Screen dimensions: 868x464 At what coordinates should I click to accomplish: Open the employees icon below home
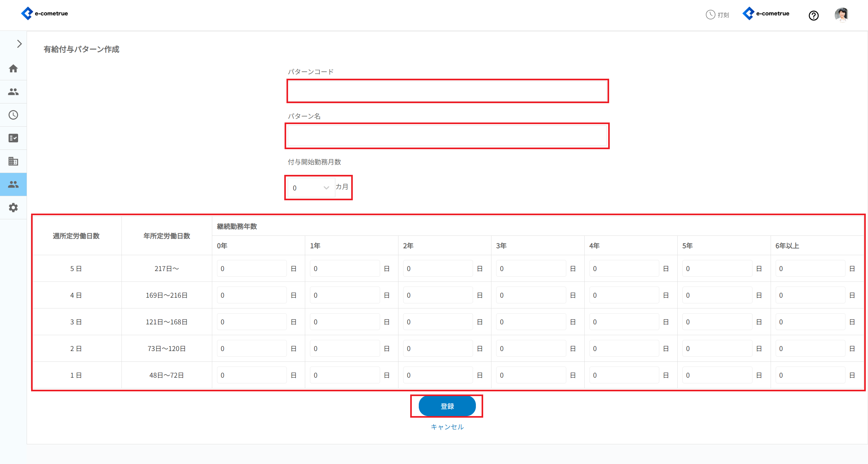tap(13, 92)
